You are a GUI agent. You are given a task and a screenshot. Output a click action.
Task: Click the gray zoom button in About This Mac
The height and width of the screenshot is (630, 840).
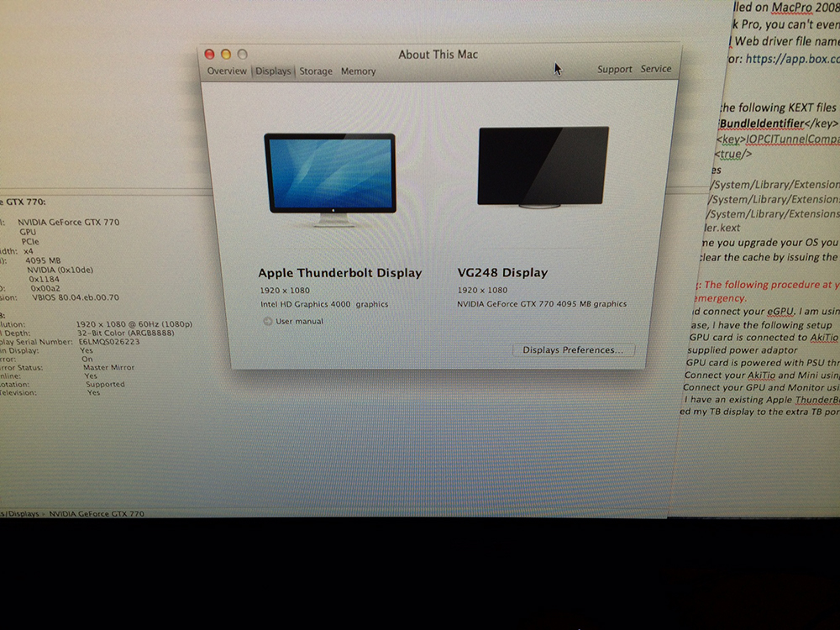pyautogui.click(x=243, y=54)
